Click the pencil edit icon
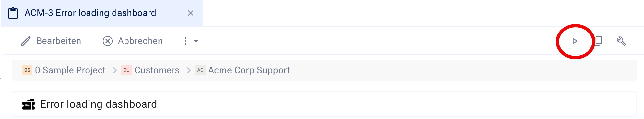Image resolution: width=644 pixels, height=119 pixels. pyautogui.click(x=26, y=41)
